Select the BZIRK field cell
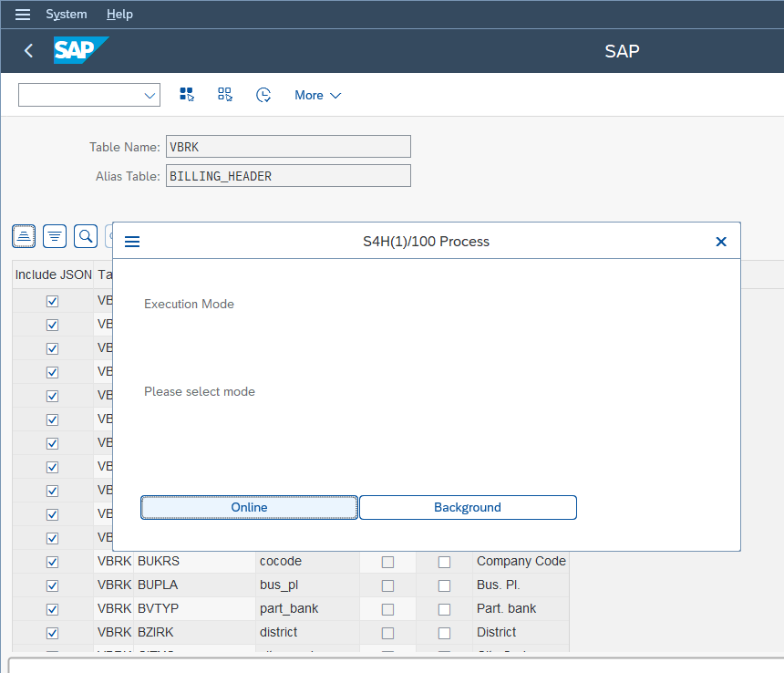 tap(195, 633)
